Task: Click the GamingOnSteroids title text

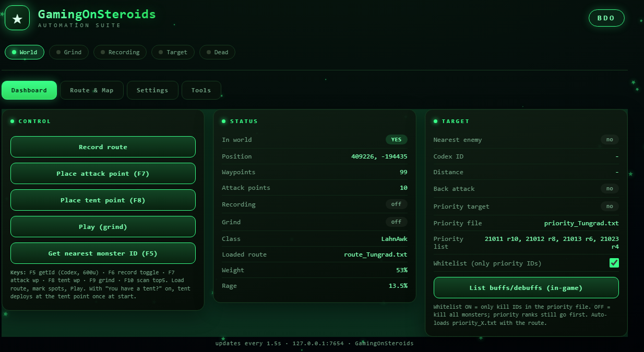Action: click(97, 14)
